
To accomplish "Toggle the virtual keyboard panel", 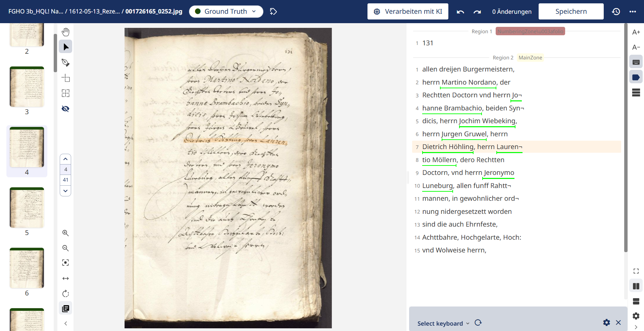I will (636, 62).
